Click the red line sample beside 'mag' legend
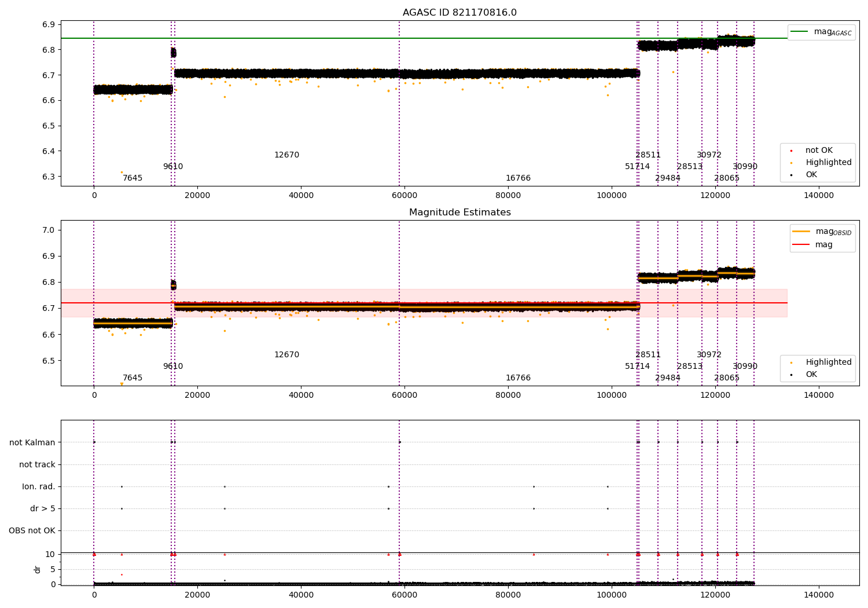This screenshot has height=608, width=868. tap(801, 244)
